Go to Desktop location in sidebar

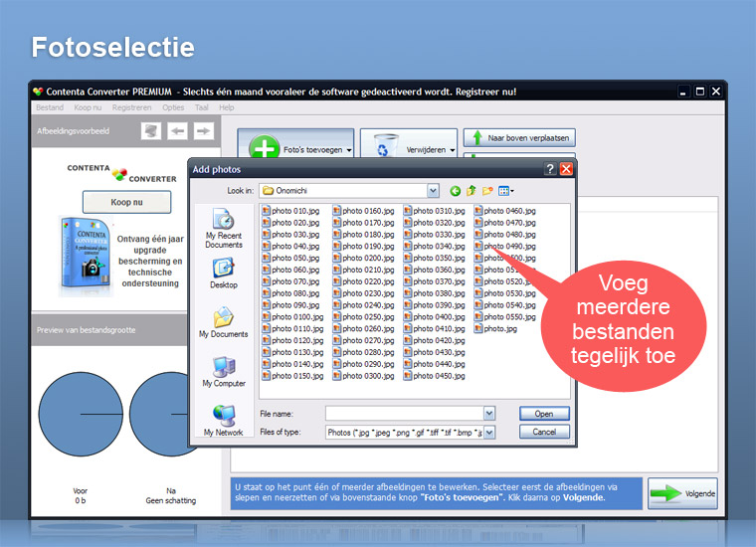(x=224, y=273)
